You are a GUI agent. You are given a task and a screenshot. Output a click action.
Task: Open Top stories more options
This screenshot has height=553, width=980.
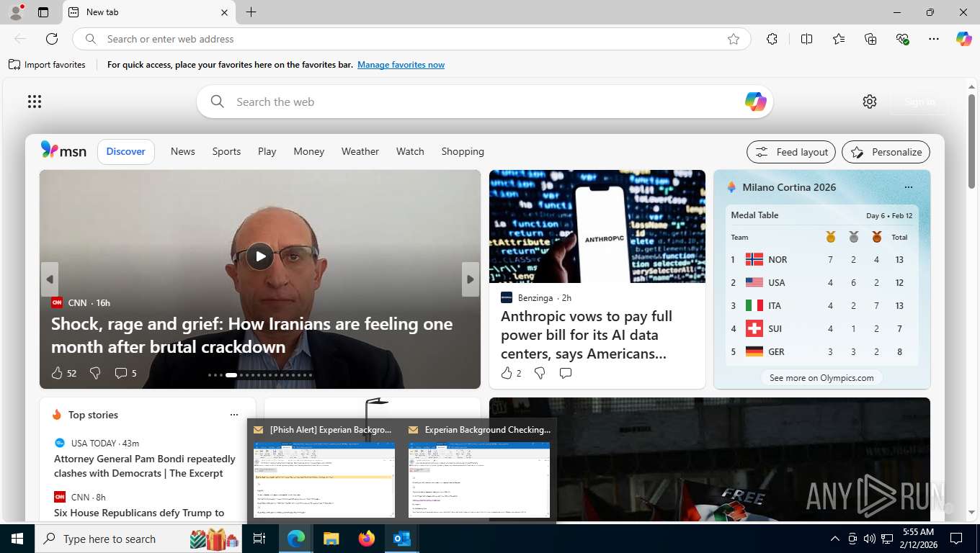pyautogui.click(x=233, y=415)
